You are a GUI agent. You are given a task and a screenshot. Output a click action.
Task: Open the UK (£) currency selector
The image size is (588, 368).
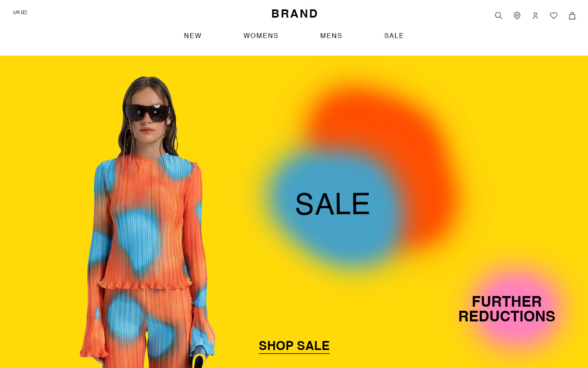(20, 12)
